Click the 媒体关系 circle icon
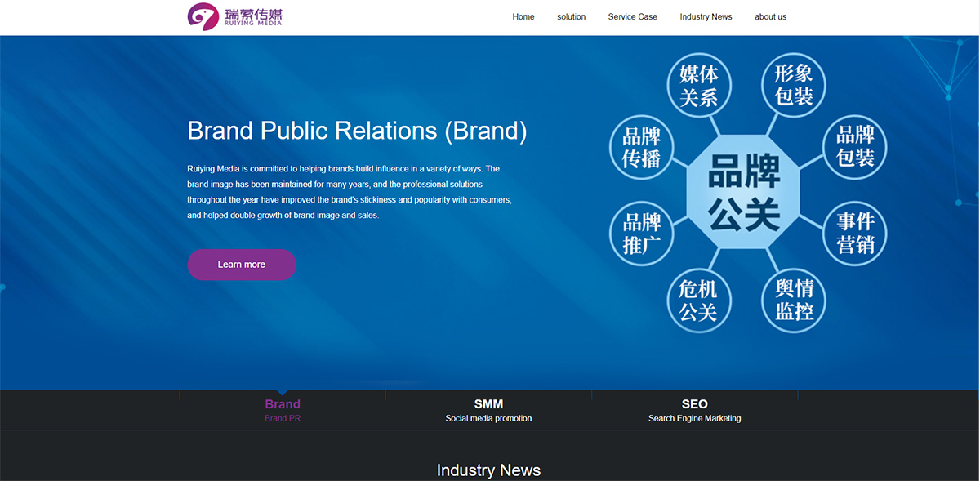The width and height of the screenshot is (980, 481). (x=698, y=86)
